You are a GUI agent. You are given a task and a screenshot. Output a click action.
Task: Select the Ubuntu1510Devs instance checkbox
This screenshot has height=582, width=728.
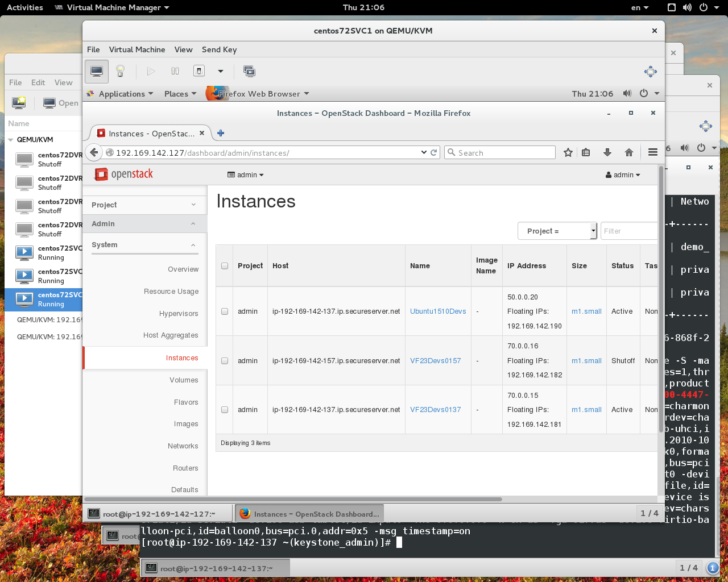(x=224, y=311)
